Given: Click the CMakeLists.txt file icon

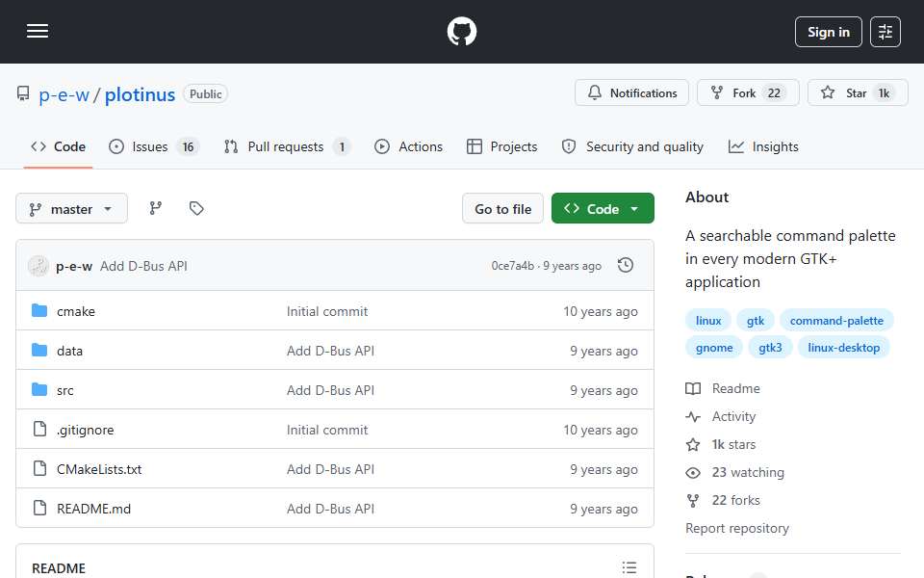Looking at the screenshot, I should click(39, 468).
